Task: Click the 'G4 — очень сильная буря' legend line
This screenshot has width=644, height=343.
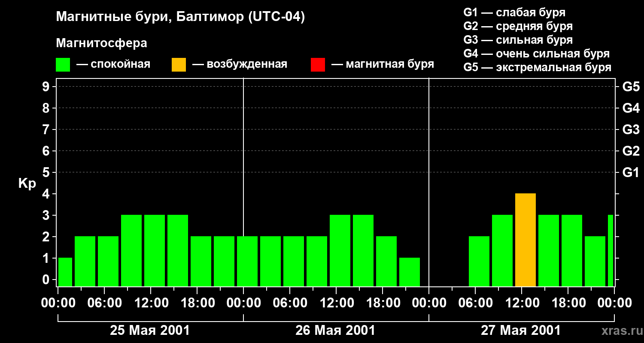Action: [x=536, y=54]
